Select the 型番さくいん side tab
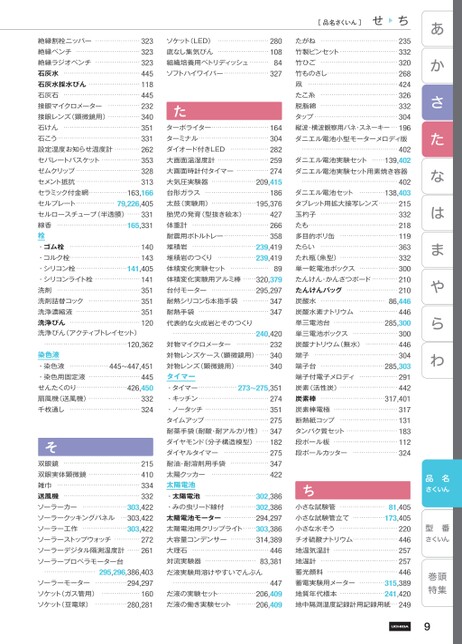Screen dimensions: 462x644 click(x=437, y=533)
